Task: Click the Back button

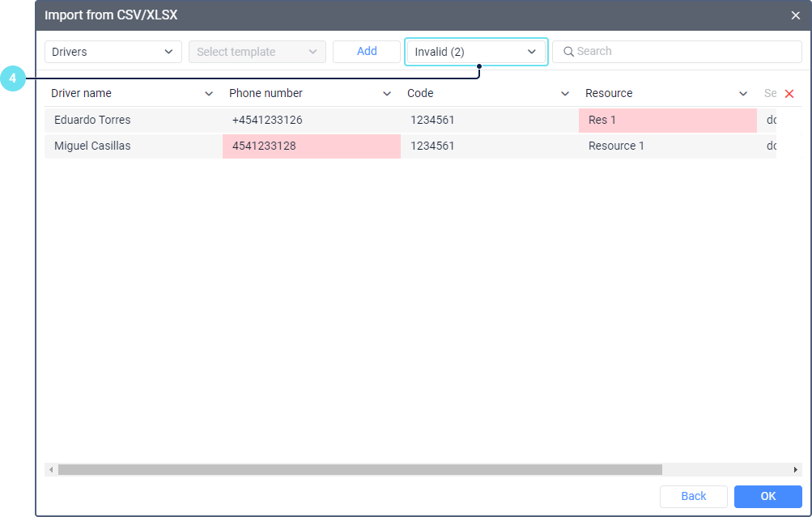Action: tap(694, 496)
